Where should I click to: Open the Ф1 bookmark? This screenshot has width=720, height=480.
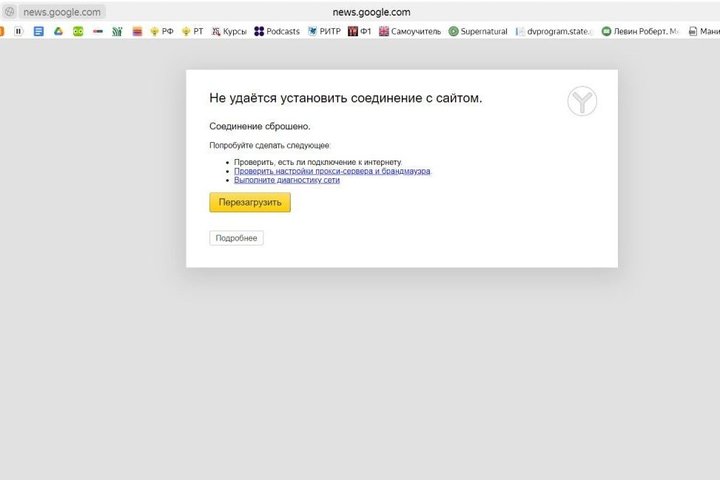359,31
